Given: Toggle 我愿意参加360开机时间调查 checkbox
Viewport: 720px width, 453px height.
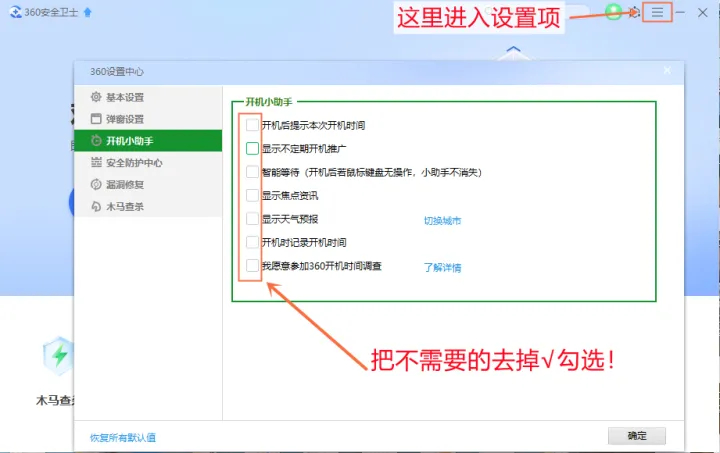Looking at the screenshot, I should (x=252, y=265).
